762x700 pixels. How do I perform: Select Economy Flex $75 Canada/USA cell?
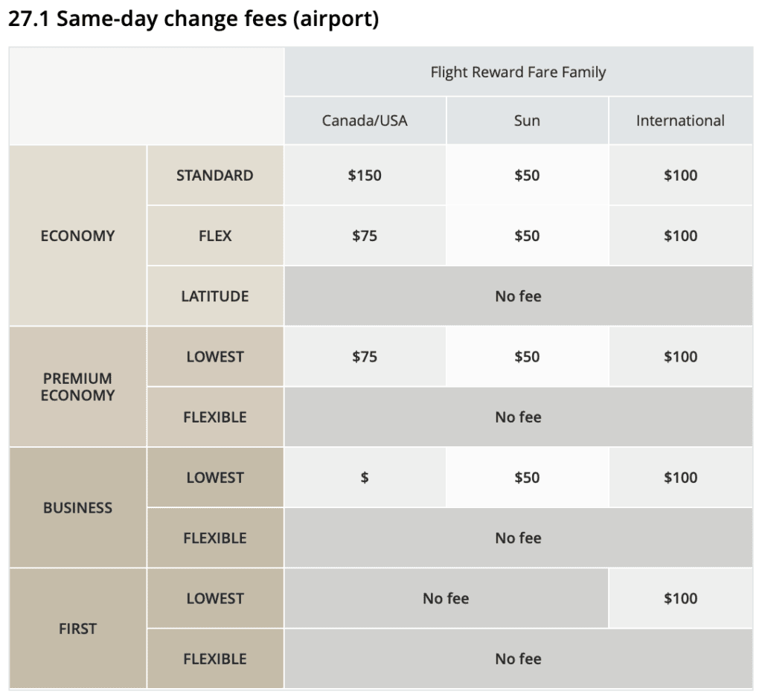pos(365,236)
